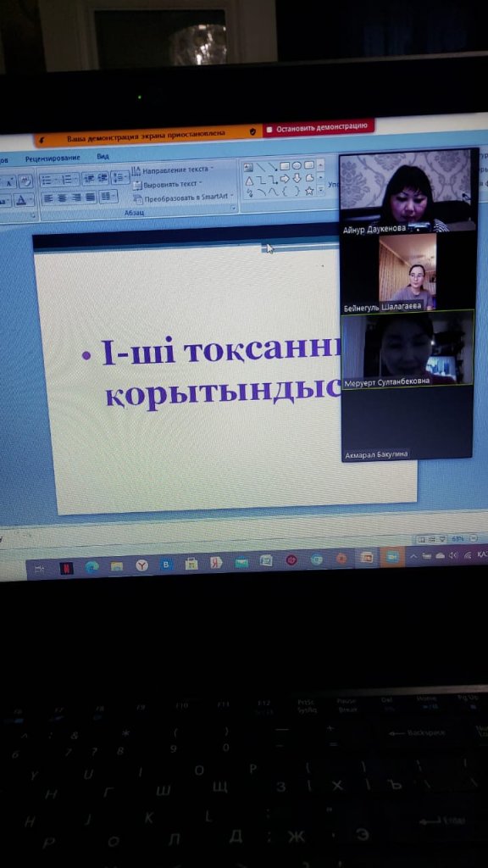Click the zoom out minus button
Viewport: 488px width, 868px height.
[474, 538]
